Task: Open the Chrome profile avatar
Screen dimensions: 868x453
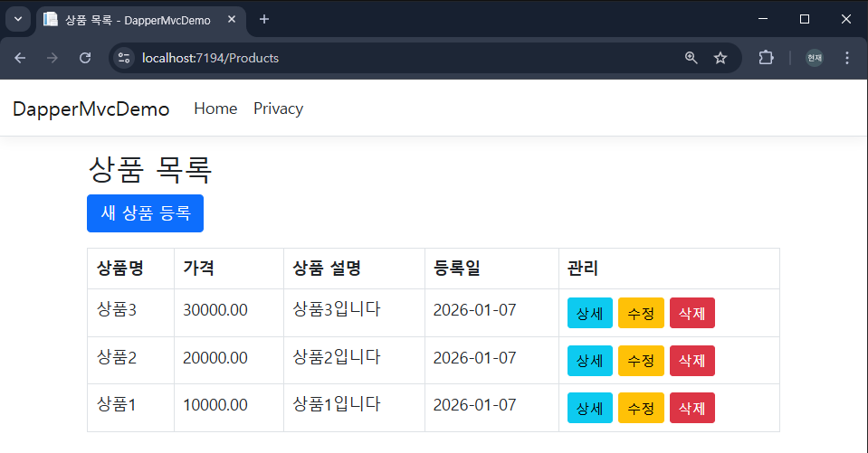Action: (x=815, y=58)
